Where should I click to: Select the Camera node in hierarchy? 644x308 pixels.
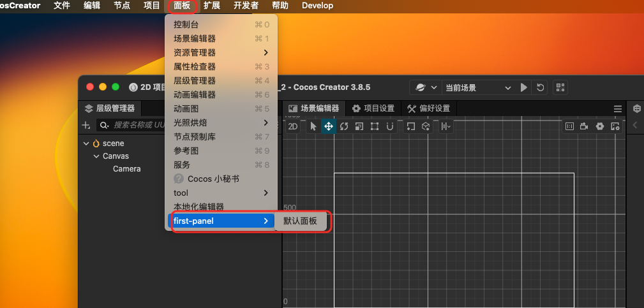(x=127, y=169)
